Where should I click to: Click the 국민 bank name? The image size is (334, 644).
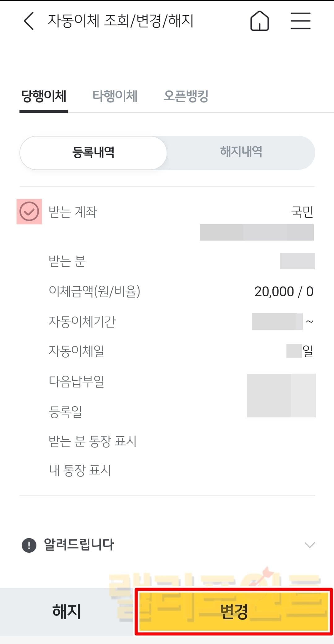point(302,212)
